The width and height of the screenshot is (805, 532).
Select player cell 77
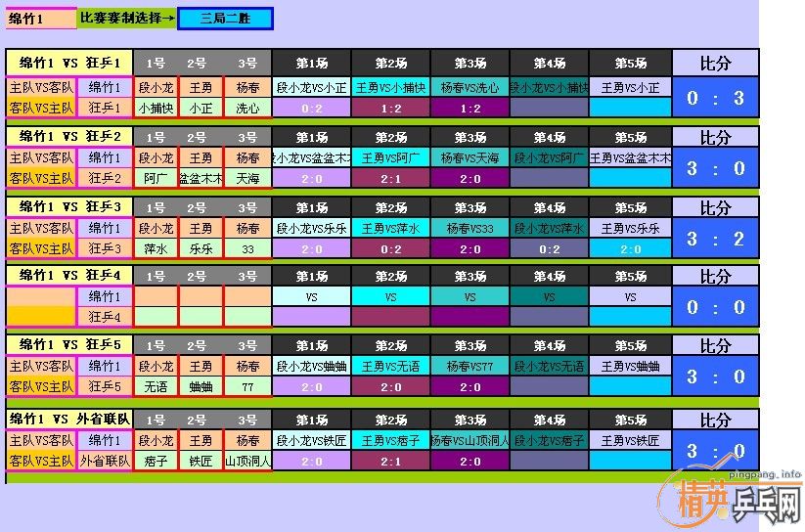(x=247, y=386)
